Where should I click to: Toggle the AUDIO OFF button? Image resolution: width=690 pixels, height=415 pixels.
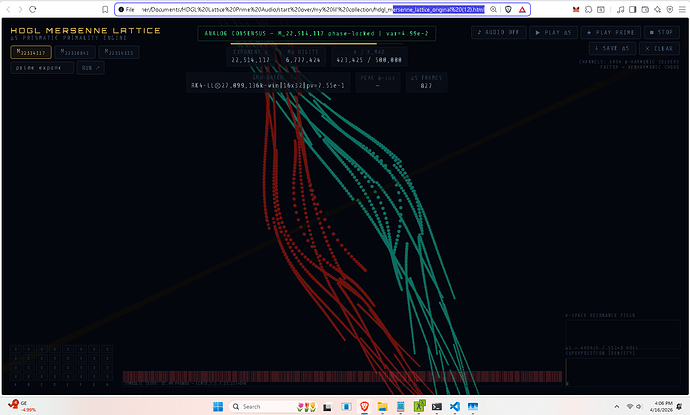point(497,32)
